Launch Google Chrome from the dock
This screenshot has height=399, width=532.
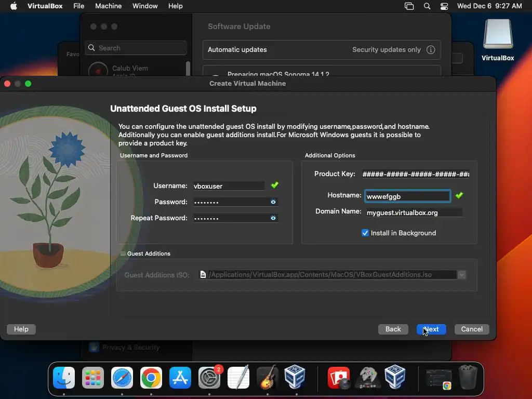click(151, 378)
